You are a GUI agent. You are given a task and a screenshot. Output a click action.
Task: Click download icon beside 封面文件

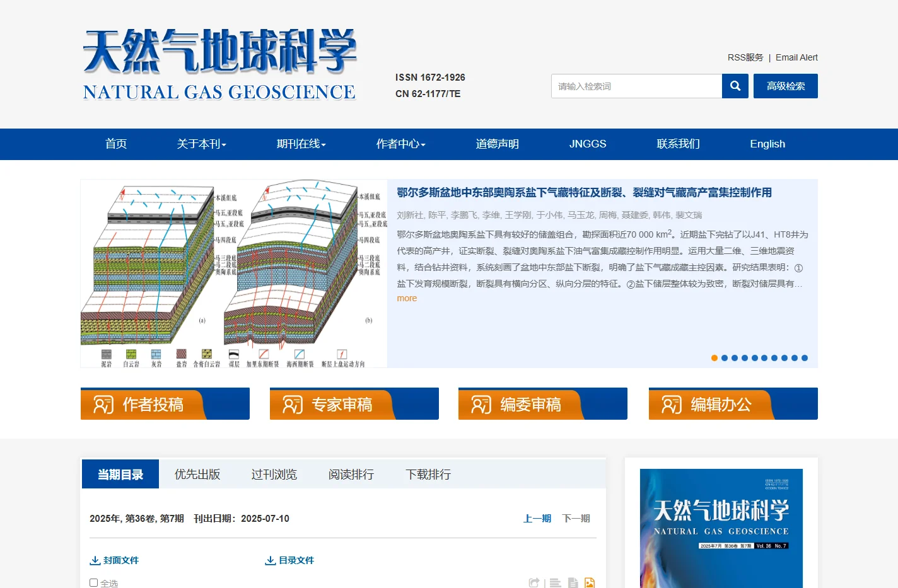tap(95, 560)
